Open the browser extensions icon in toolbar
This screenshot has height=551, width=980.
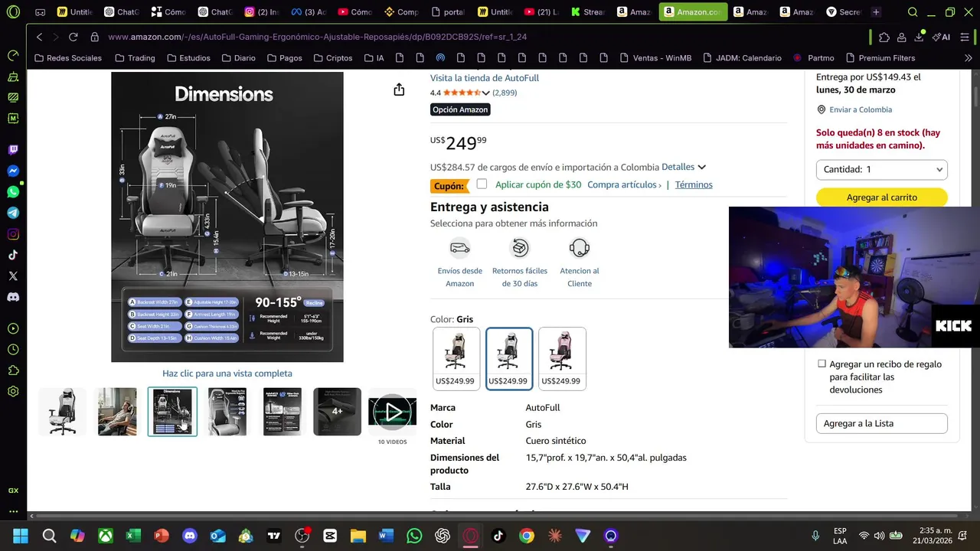(884, 37)
